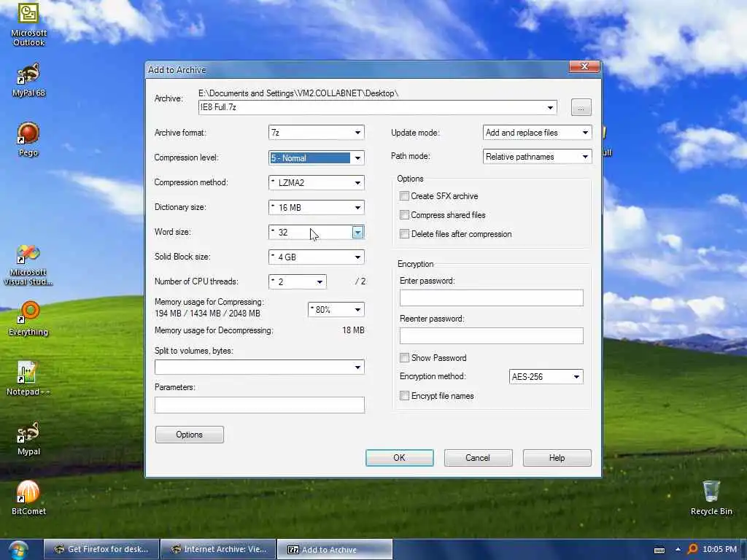This screenshot has height=560, width=747.
Task: Open the Microsoft Outlook desktop icon
Action: tap(28, 24)
